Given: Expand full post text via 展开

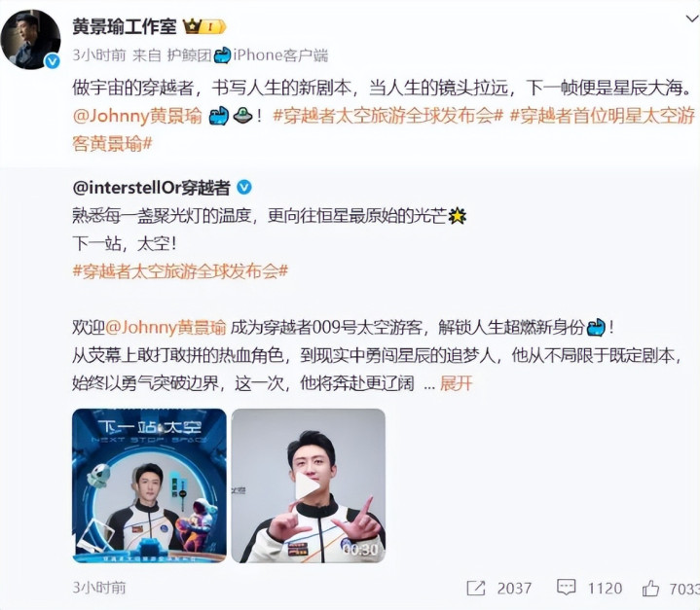Looking at the screenshot, I should coord(456,383).
